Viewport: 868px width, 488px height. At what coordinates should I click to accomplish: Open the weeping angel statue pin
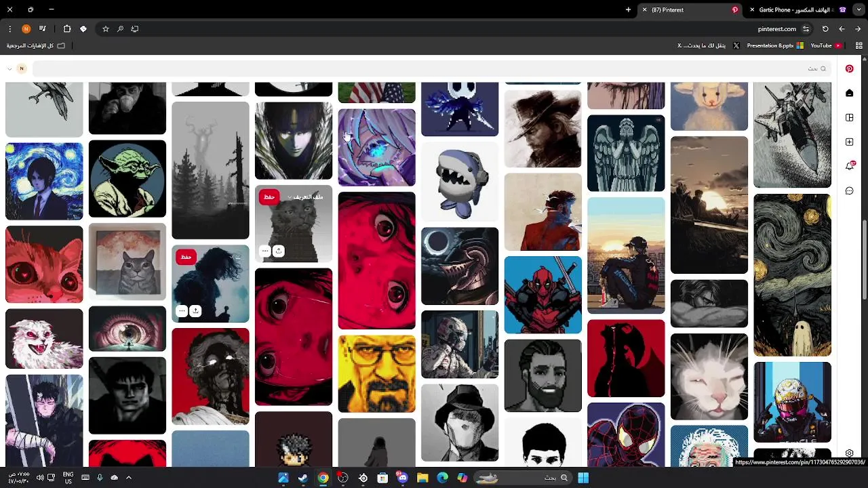[x=626, y=153]
